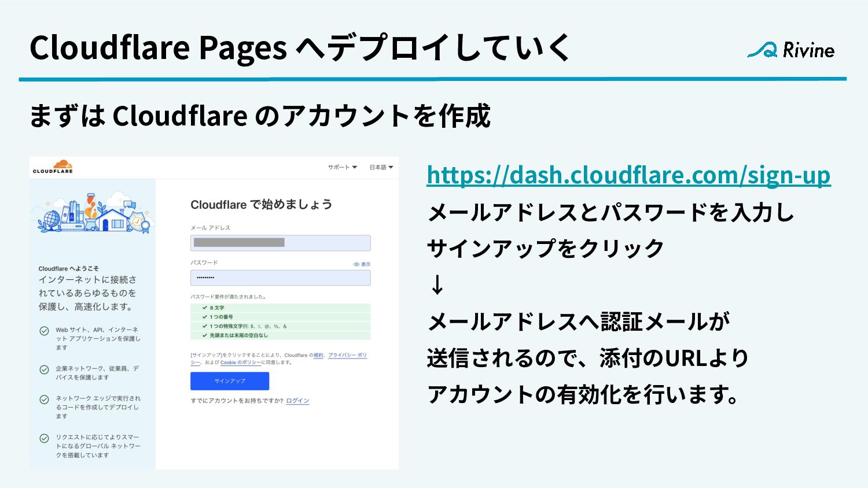Click text Cloudflare へようこそ
This screenshot has width=868, height=488.
coord(68,268)
